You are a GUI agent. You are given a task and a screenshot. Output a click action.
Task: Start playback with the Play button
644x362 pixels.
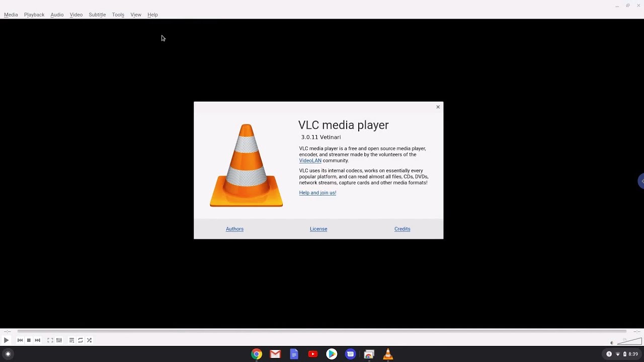6,340
